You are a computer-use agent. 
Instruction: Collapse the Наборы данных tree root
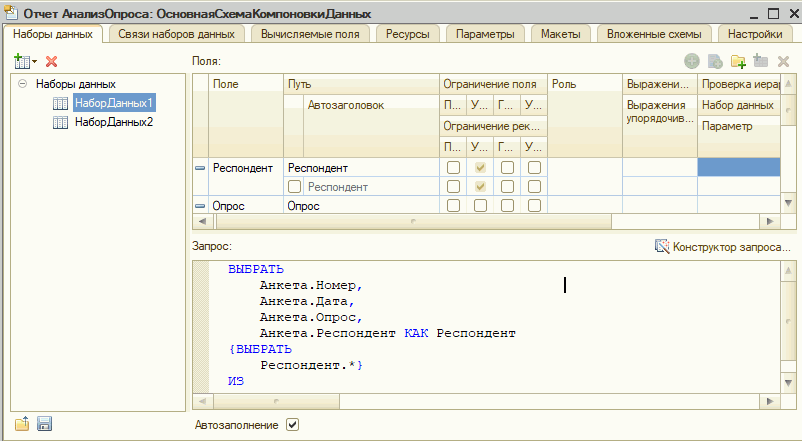click(23, 83)
